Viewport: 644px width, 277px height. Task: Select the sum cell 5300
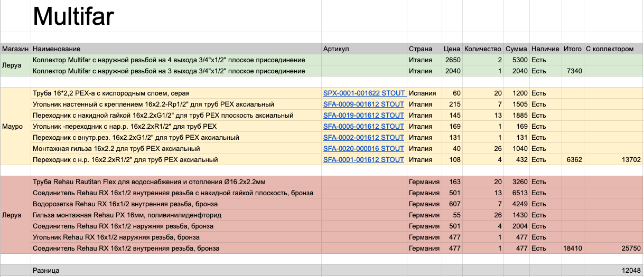[516, 60]
